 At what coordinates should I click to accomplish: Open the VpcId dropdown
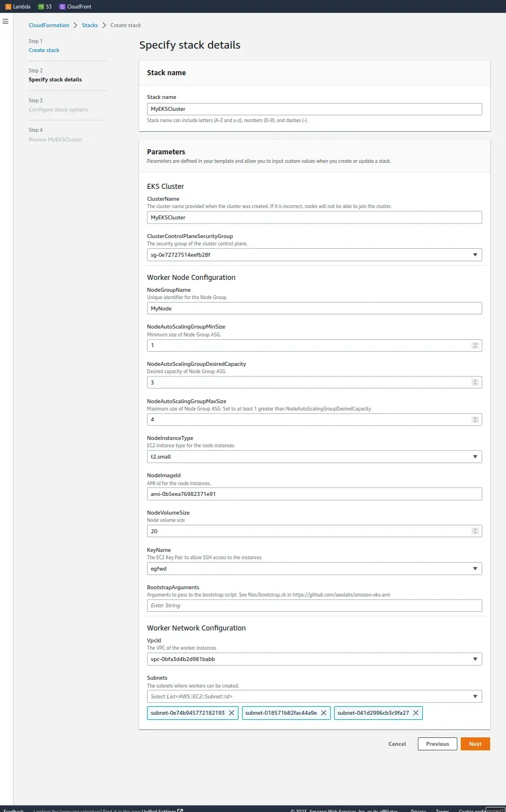475,659
